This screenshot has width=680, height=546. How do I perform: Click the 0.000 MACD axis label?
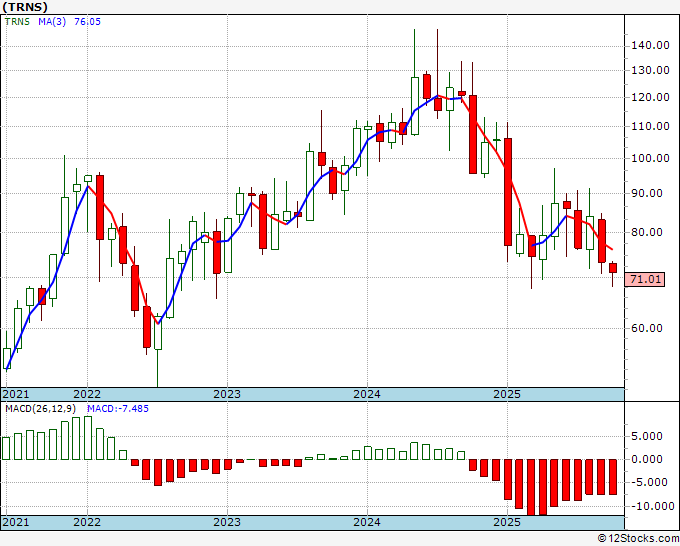(647, 459)
